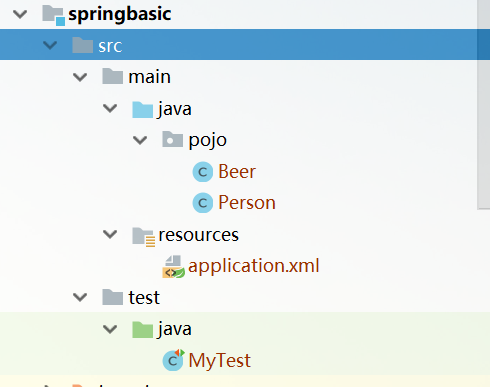Viewport: 490px width, 387px height.
Task: Select the Person class file
Action: pyautogui.click(x=247, y=203)
